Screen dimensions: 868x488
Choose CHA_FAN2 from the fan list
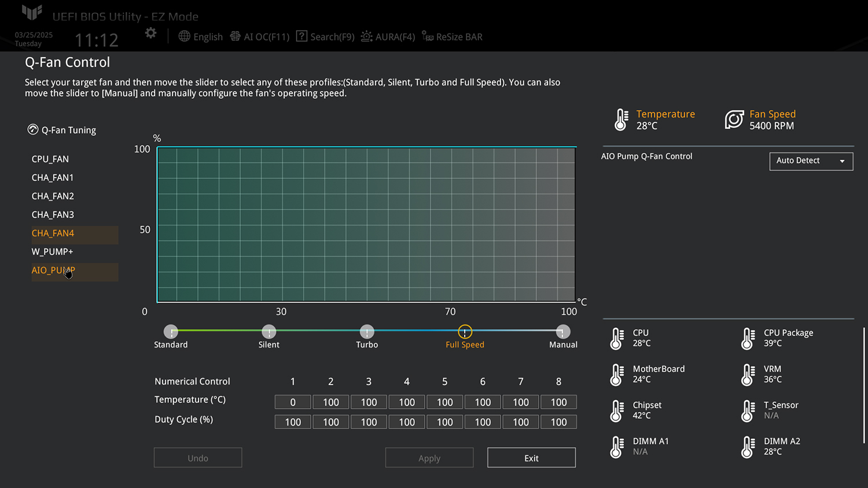[x=53, y=196]
